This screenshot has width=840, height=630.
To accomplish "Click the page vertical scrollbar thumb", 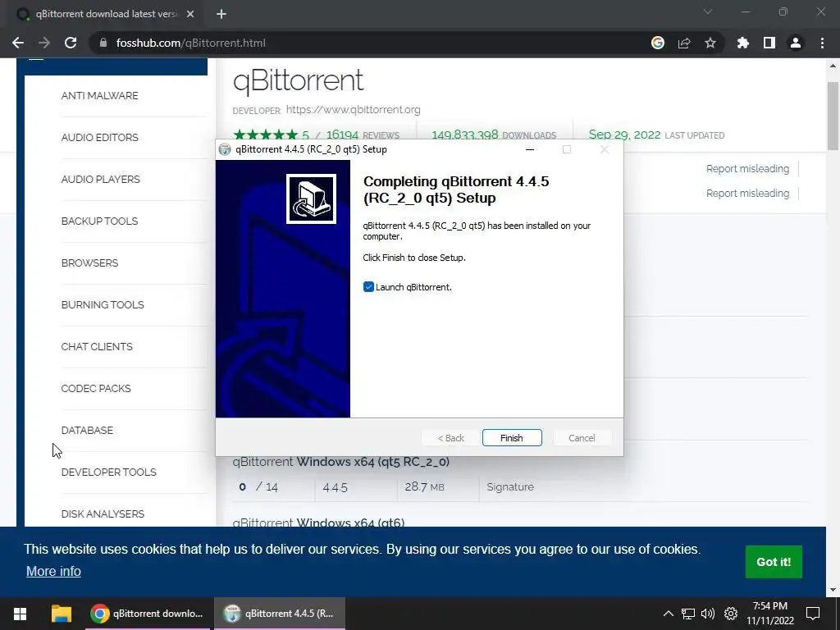I will point(833,116).
